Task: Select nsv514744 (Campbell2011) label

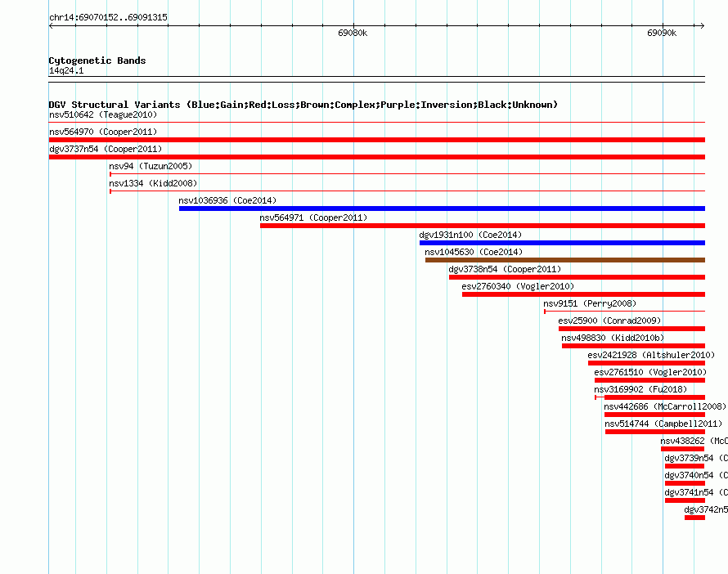Action: [663, 424]
